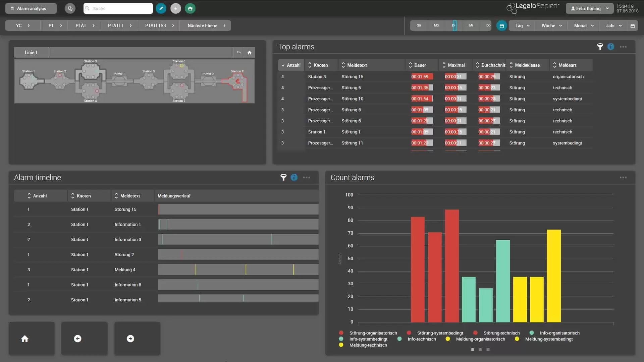This screenshot has height=362, width=644.
Task: Click the search input field in toolbar
Action: tap(118, 8)
